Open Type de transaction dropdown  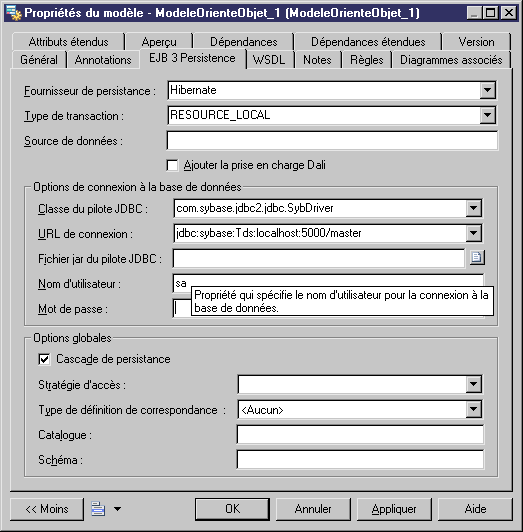pyautogui.click(x=488, y=115)
